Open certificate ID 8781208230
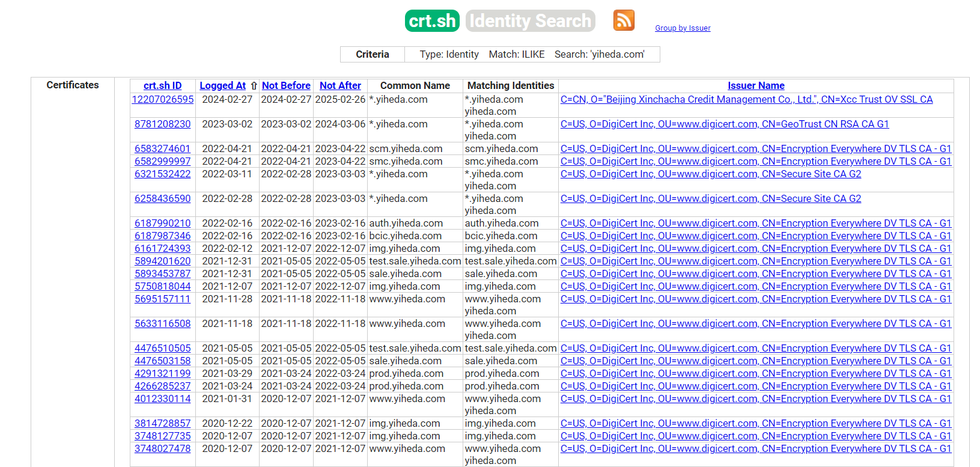 [x=163, y=124]
